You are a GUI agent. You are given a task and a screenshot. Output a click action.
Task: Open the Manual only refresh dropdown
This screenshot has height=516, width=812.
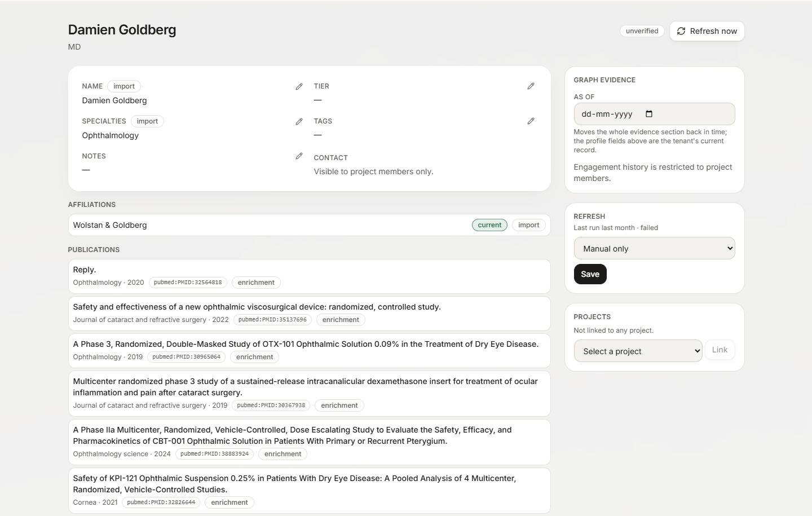pyautogui.click(x=655, y=248)
